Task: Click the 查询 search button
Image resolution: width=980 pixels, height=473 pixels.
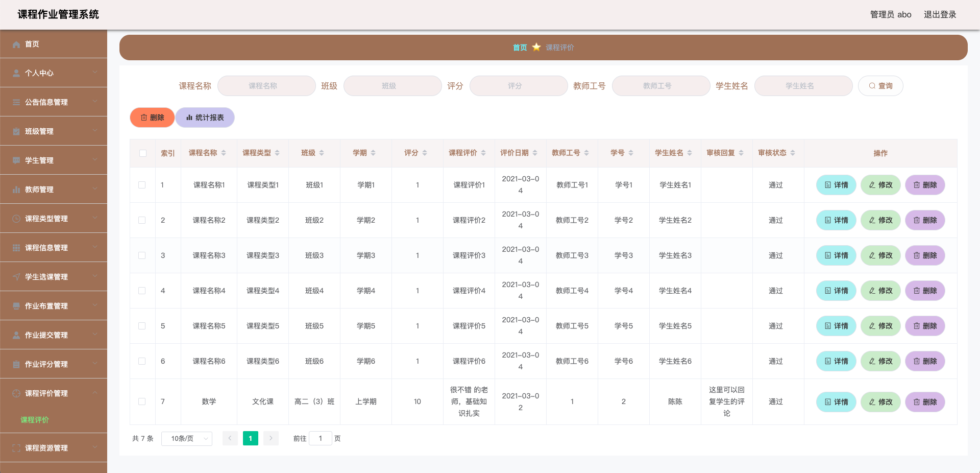Action: click(x=880, y=86)
